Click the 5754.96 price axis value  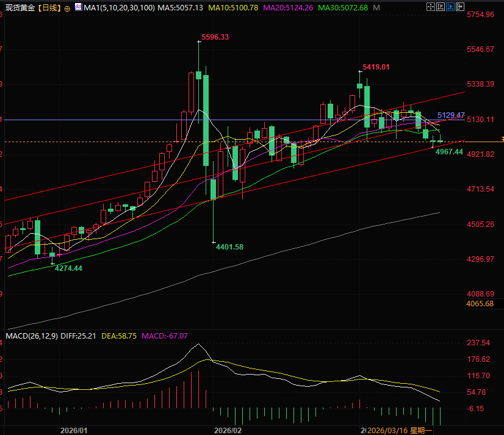point(481,15)
